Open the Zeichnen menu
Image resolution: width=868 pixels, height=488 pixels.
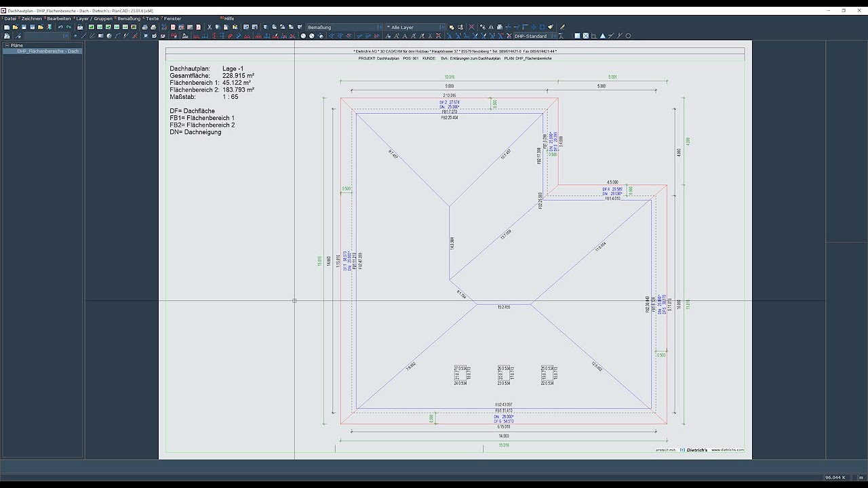pos(31,18)
